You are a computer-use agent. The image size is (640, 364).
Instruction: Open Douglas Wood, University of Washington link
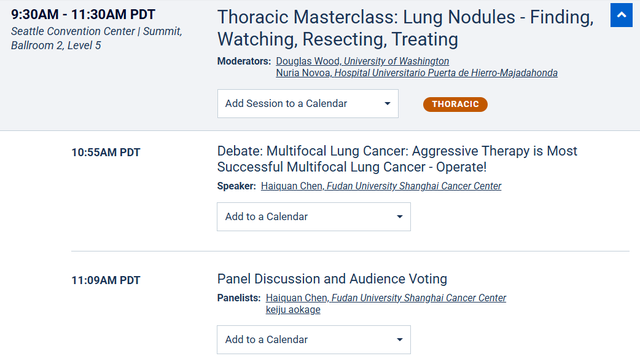[x=362, y=61]
